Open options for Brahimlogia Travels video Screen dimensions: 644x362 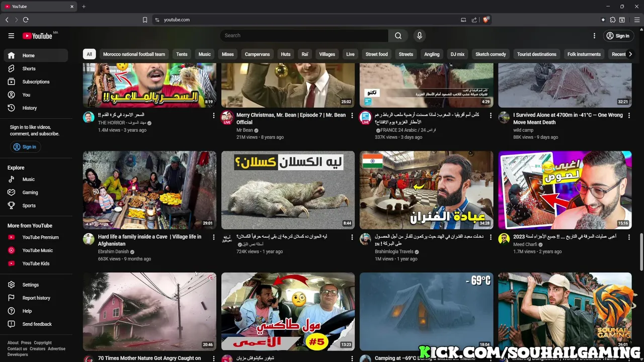click(x=491, y=237)
